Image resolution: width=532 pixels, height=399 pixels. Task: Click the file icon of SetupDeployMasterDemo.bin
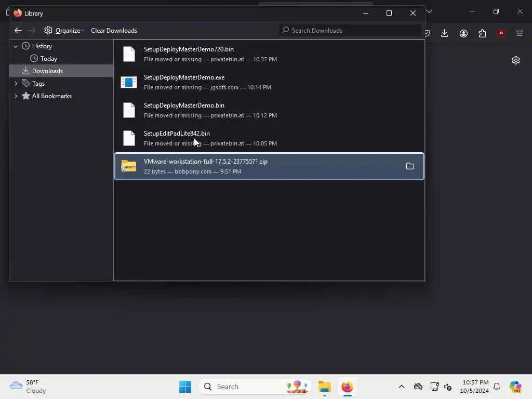pyautogui.click(x=129, y=110)
